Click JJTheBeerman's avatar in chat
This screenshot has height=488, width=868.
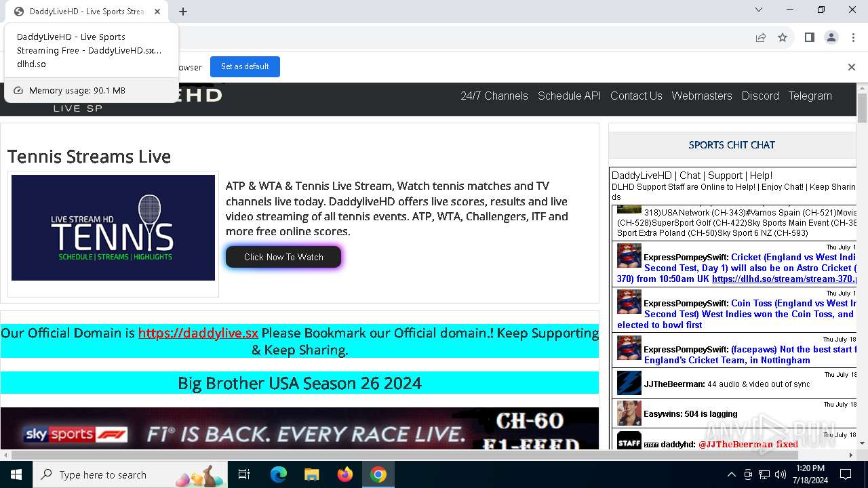coord(629,383)
